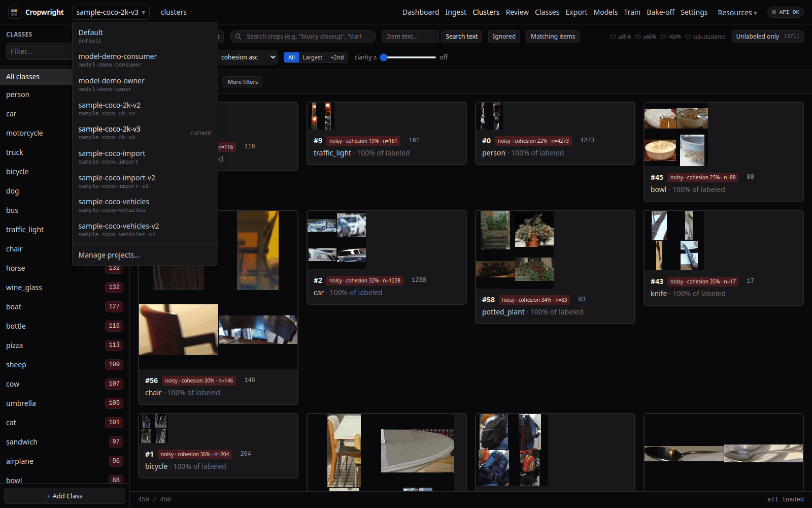Open the potted_plant cluster #58 thumbnail
Screen dimensions: 812x508
(515, 249)
